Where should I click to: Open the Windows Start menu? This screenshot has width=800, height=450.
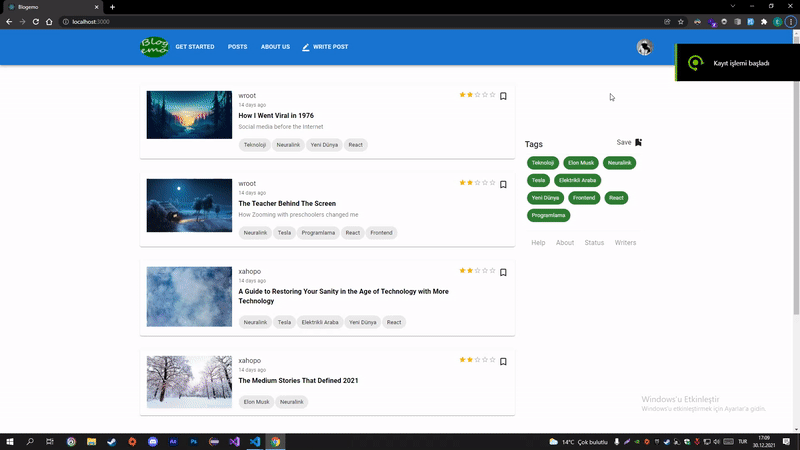[x=10, y=441]
